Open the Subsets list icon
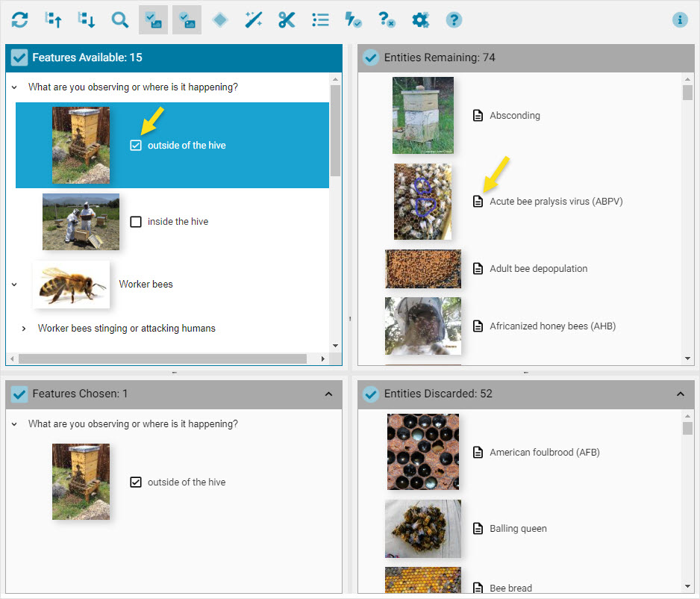This screenshot has height=599, width=700. pos(320,19)
